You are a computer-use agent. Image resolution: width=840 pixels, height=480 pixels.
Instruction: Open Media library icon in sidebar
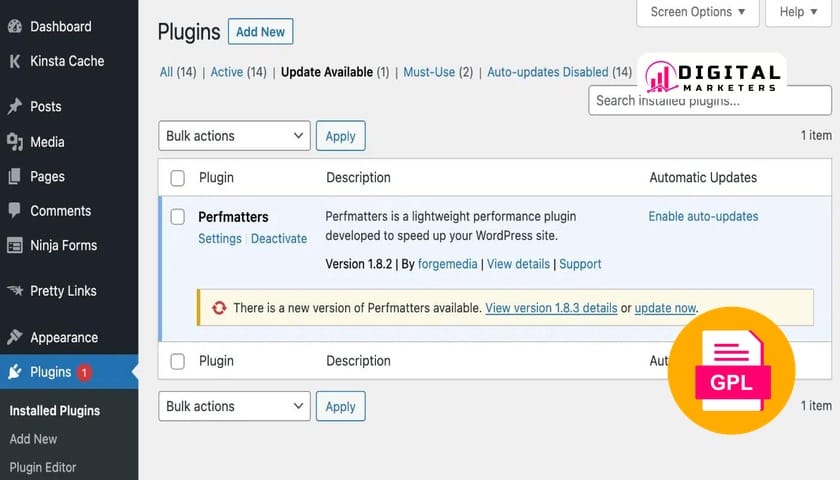point(14,141)
